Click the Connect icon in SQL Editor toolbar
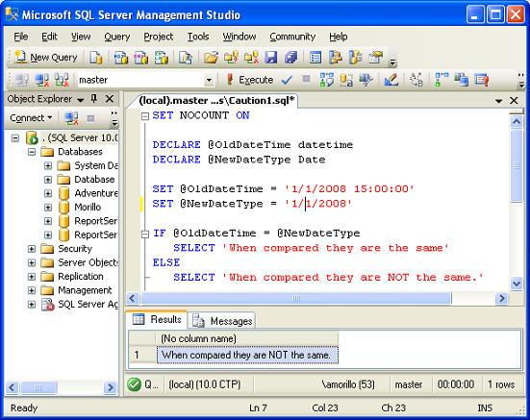The image size is (530, 420). tap(22, 80)
